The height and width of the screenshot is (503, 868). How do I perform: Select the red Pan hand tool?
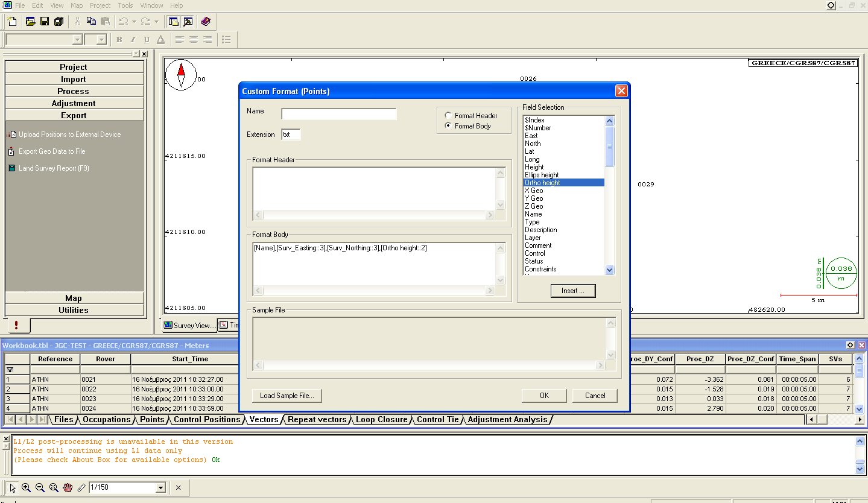(68, 487)
